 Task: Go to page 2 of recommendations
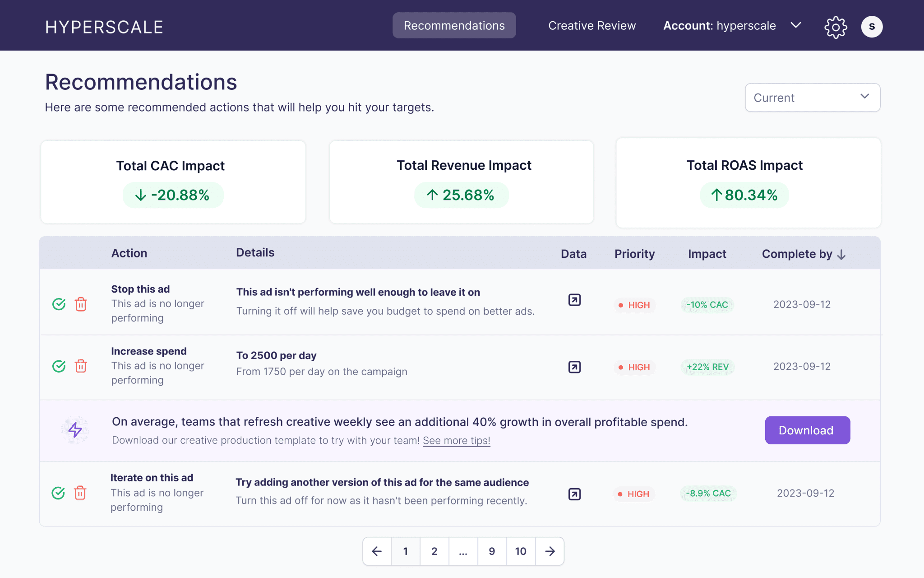click(434, 551)
